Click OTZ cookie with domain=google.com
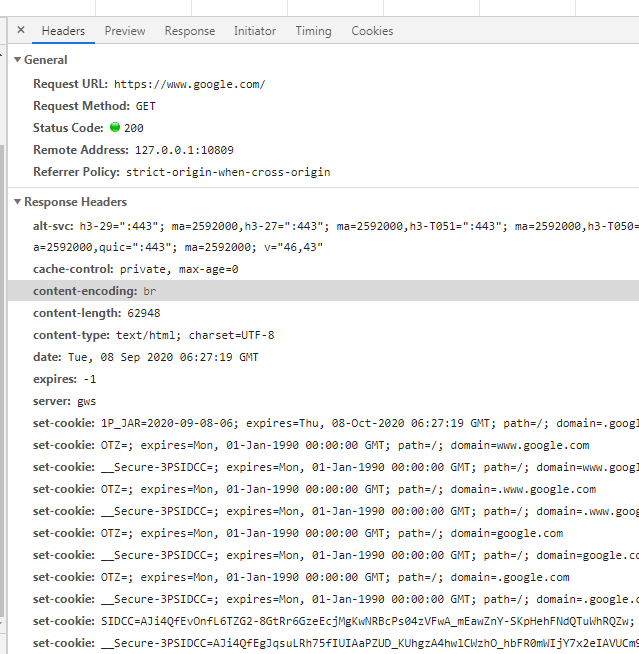This screenshot has width=639, height=654. pos(298,533)
